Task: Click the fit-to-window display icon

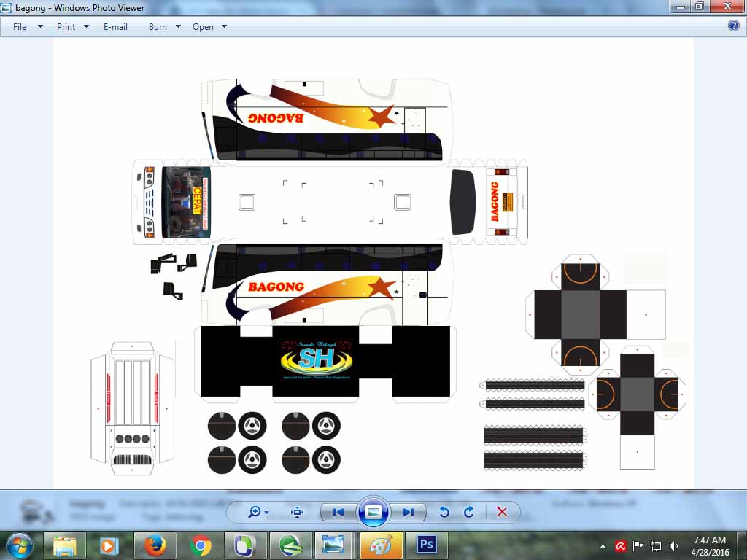Action: point(297,512)
